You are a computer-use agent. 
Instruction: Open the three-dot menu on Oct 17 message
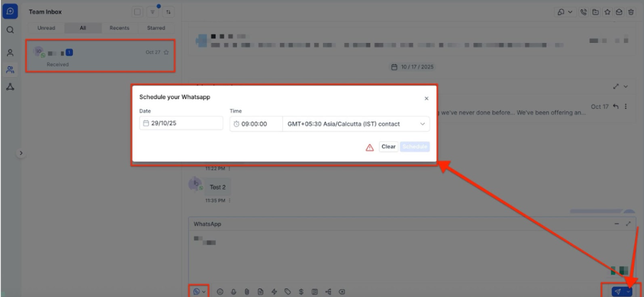tap(626, 106)
